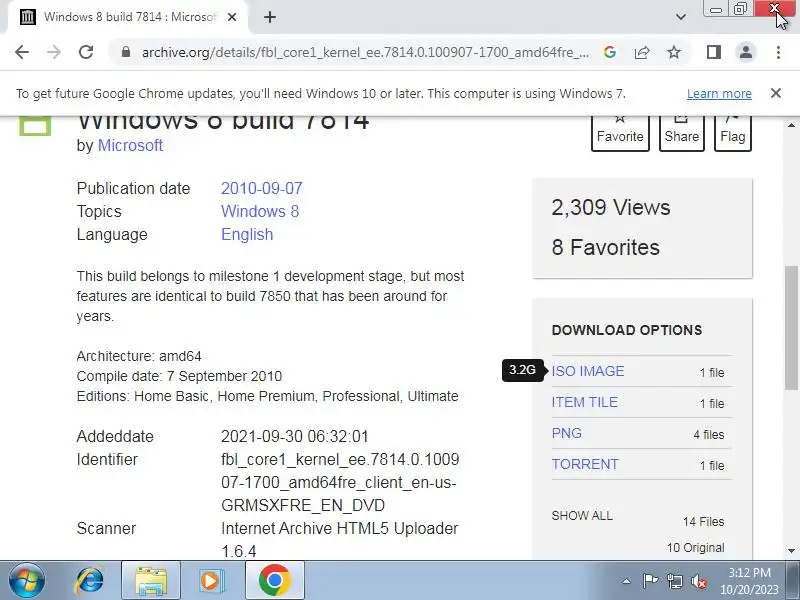The height and width of the screenshot is (600, 800).
Task: Click the 'DOWNLOAD OPTIONS' heading
Action: point(627,330)
